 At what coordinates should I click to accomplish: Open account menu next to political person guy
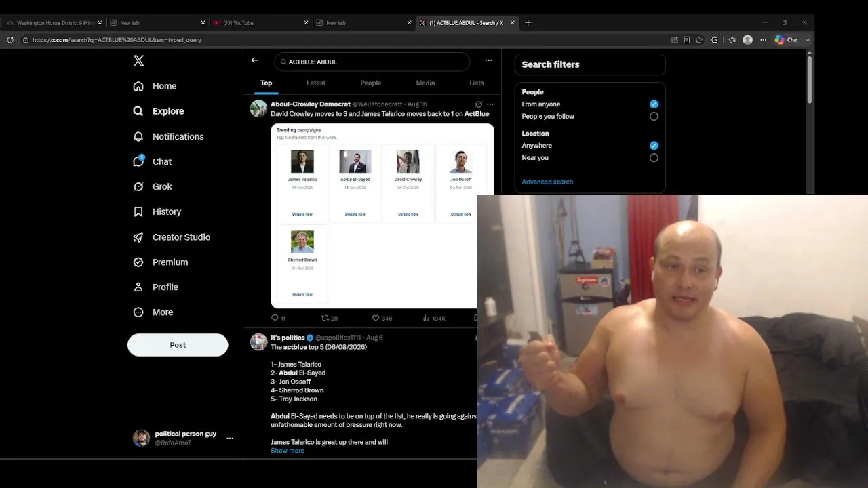[230, 439]
